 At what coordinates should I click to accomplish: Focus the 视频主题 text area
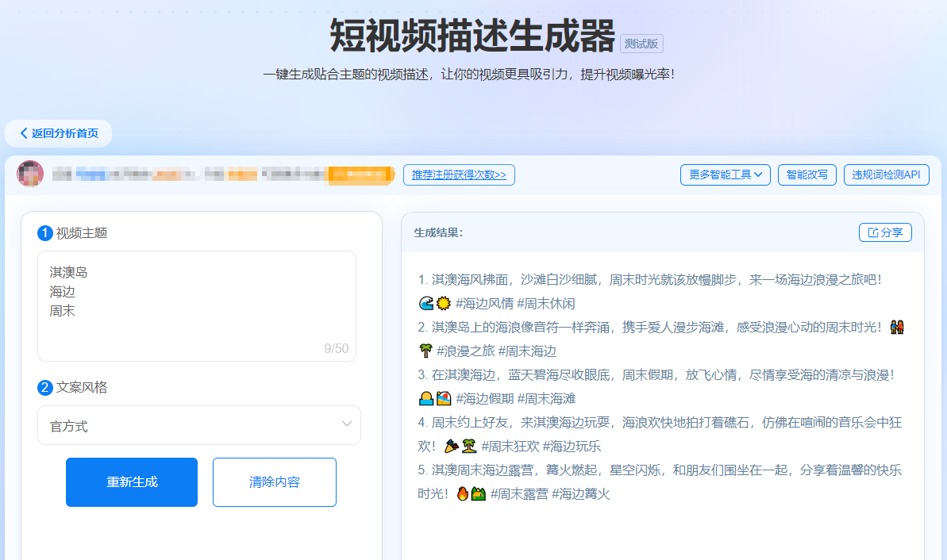point(197,306)
